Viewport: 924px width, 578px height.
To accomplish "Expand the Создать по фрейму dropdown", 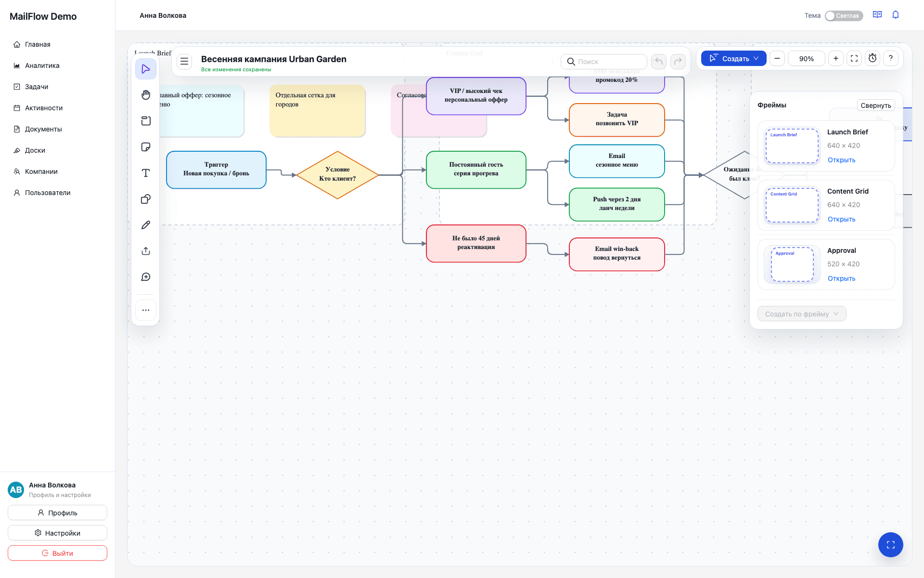I will pos(802,314).
